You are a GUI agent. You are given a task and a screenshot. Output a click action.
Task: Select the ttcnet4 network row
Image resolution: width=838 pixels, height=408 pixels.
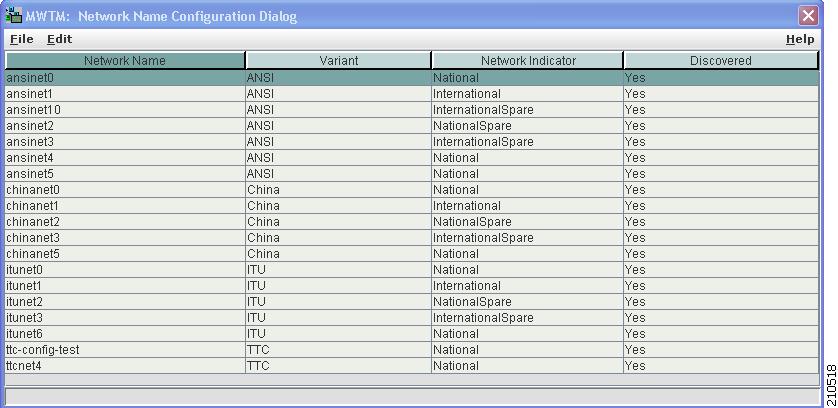pos(412,366)
